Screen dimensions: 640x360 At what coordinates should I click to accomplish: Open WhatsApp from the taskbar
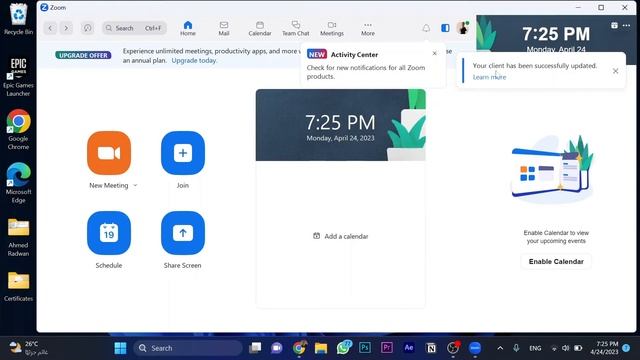343,348
